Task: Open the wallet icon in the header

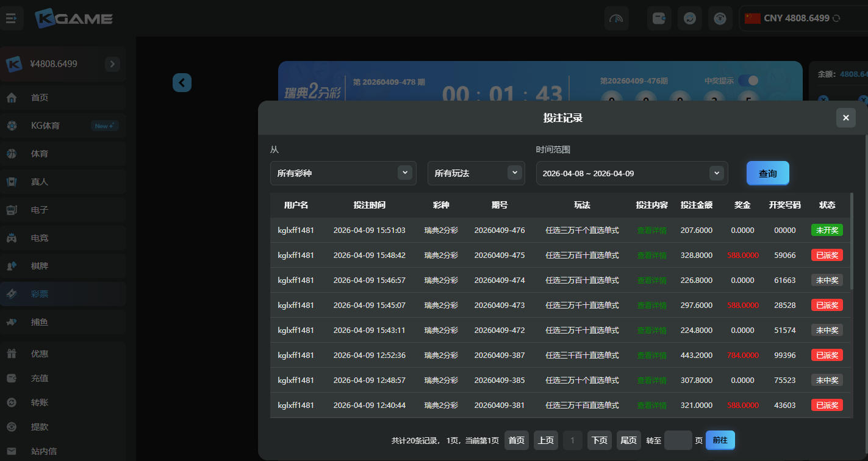Action: click(x=659, y=18)
